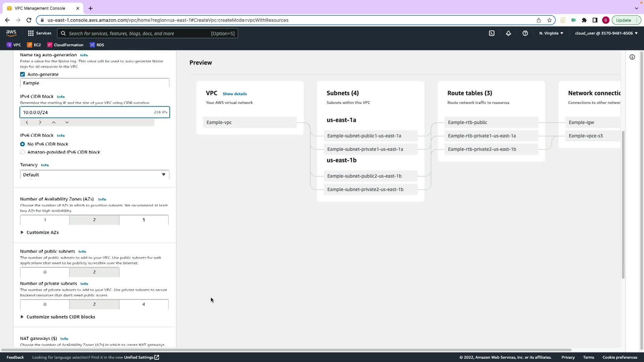This screenshot has height=362, width=644.
Task: Open the Tenancy dropdown
Action: [95, 175]
